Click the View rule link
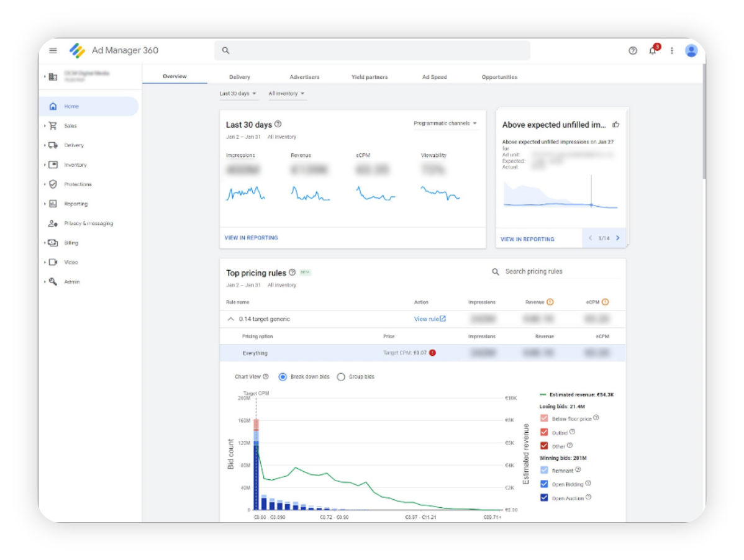Screen dimensions: 744x560 click(430, 319)
